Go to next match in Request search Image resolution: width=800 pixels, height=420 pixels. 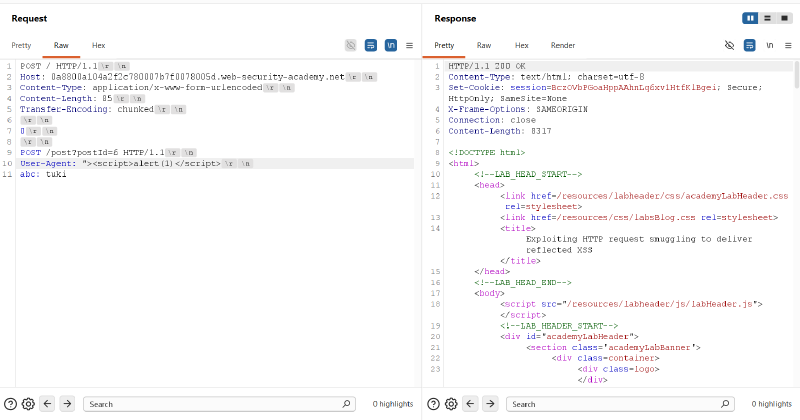tap(67, 404)
